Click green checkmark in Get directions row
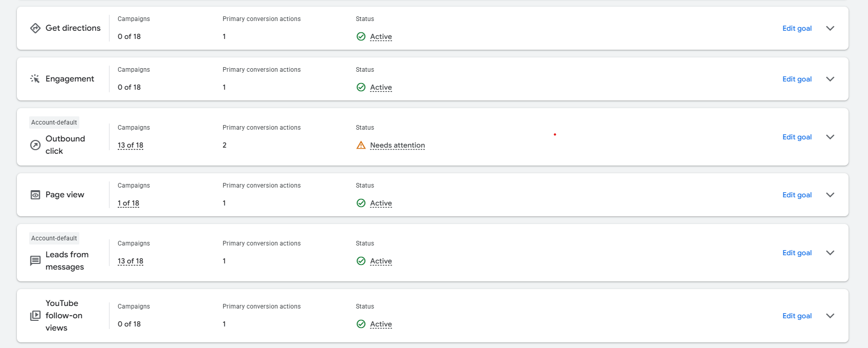Image resolution: width=868 pixels, height=348 pixels. click(x=361, y=36)
